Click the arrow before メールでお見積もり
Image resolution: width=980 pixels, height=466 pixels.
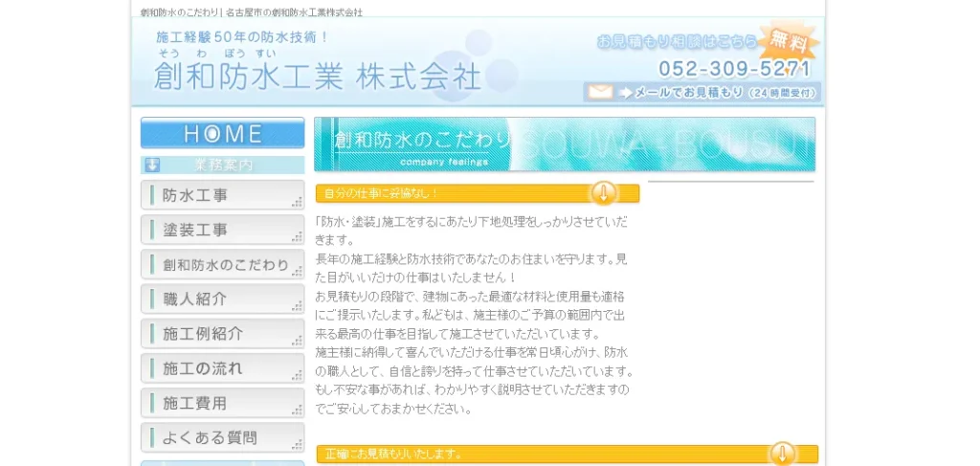point(626,93)
